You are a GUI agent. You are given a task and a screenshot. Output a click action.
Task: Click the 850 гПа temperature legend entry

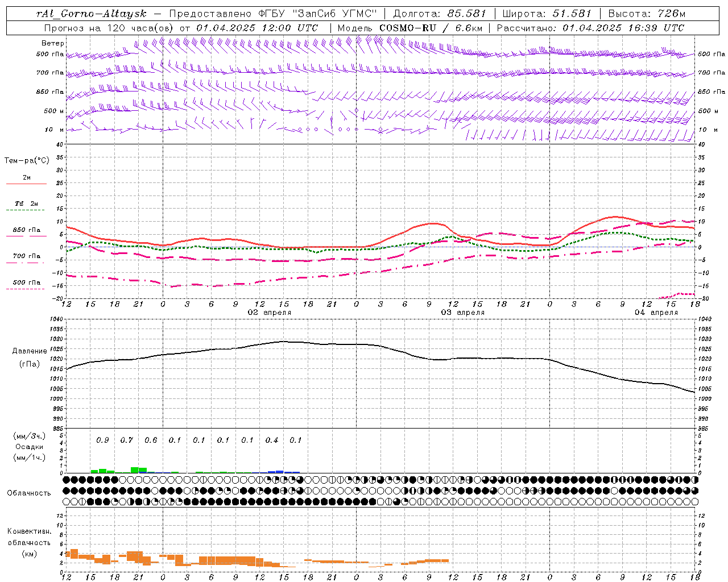point(27,230)
